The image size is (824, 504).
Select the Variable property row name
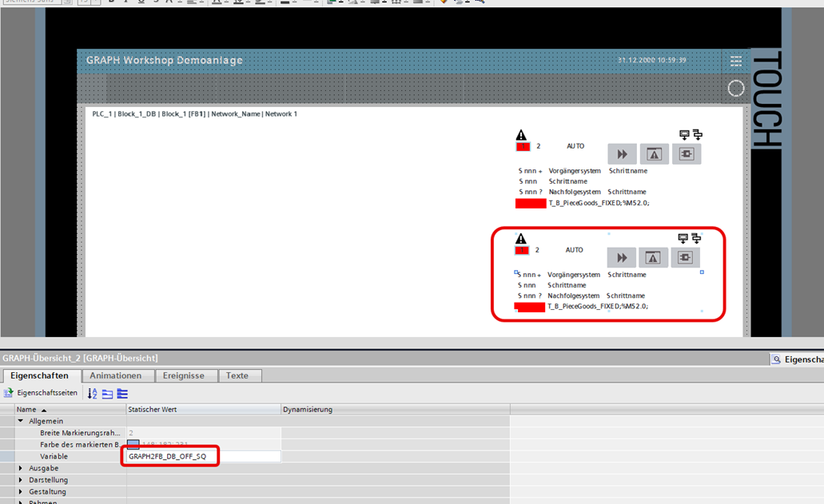point(54,456)
